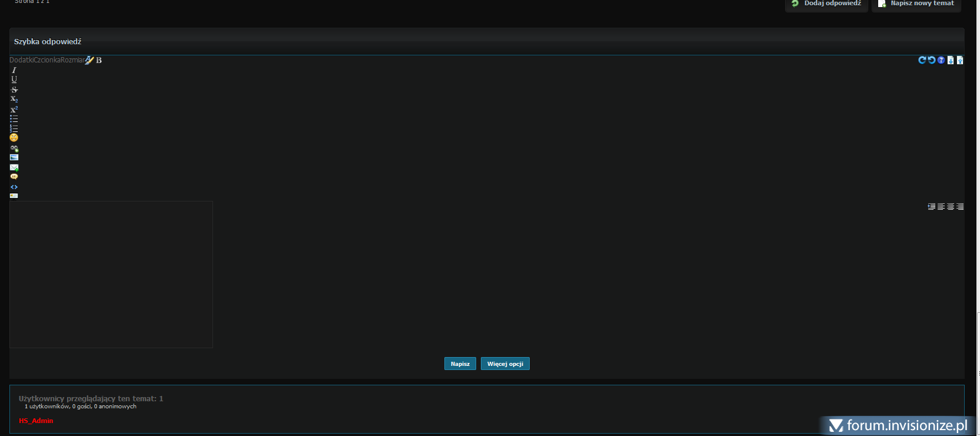Open the Czcionka font dropdown
The image size is (980, 436).
point(47,60)
